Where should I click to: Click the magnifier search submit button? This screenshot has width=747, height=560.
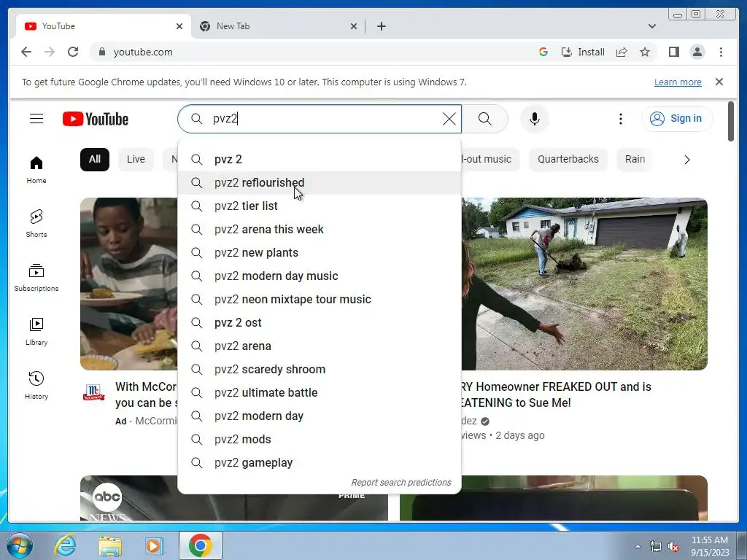(x=484, y=119)
